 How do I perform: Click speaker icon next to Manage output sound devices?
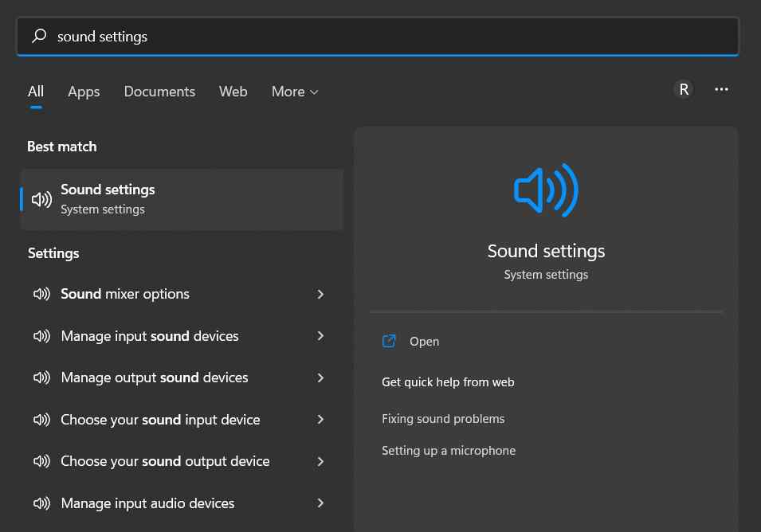tap(41, 377)
